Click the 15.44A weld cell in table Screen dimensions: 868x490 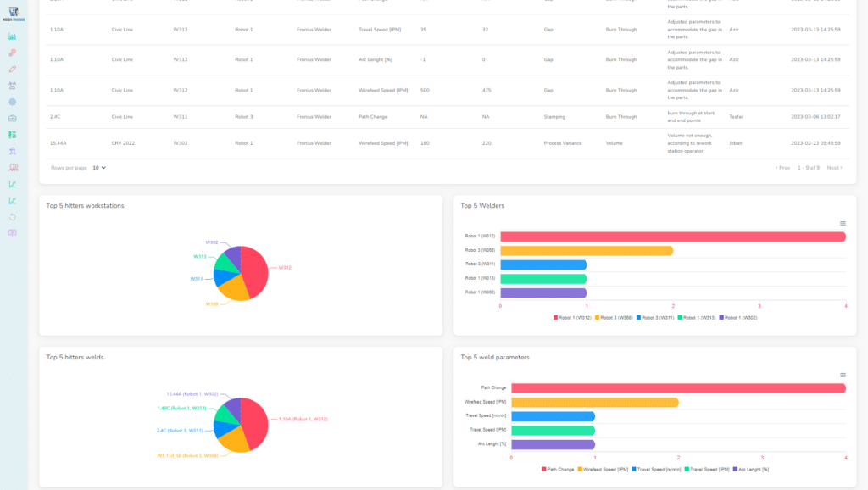[x=58, y=143]
